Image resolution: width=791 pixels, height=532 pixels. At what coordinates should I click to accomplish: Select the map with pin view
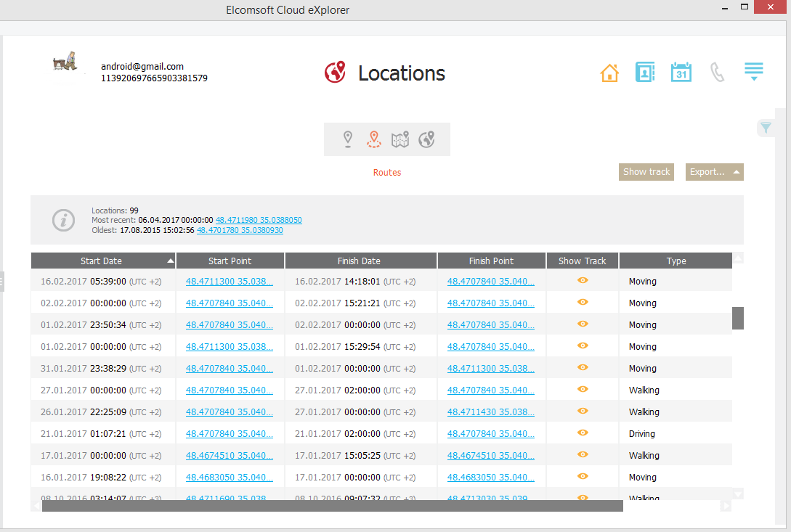(x=400, y=139)
